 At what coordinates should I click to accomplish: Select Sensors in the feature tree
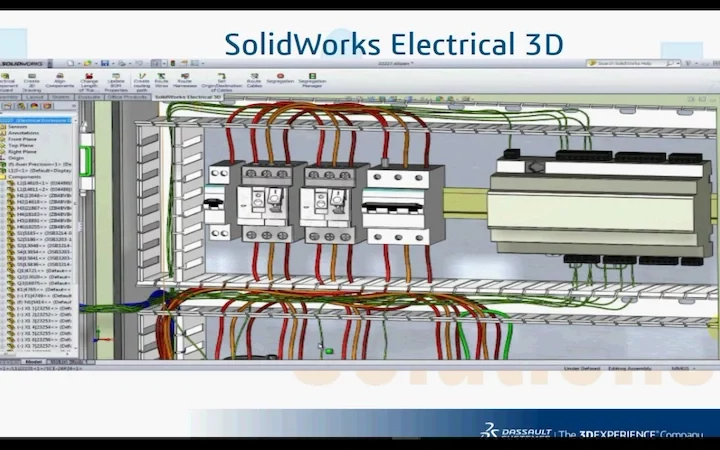(17, 127)
